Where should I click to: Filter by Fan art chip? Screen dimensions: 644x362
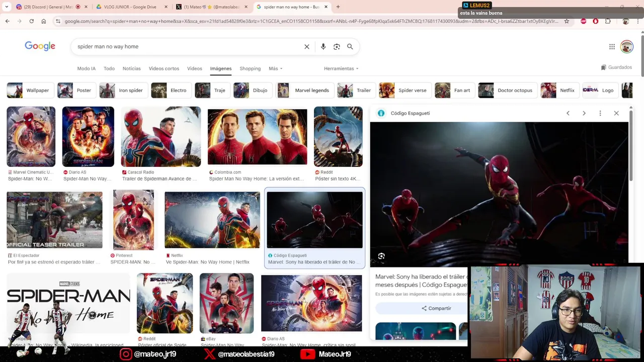point(454,90)
